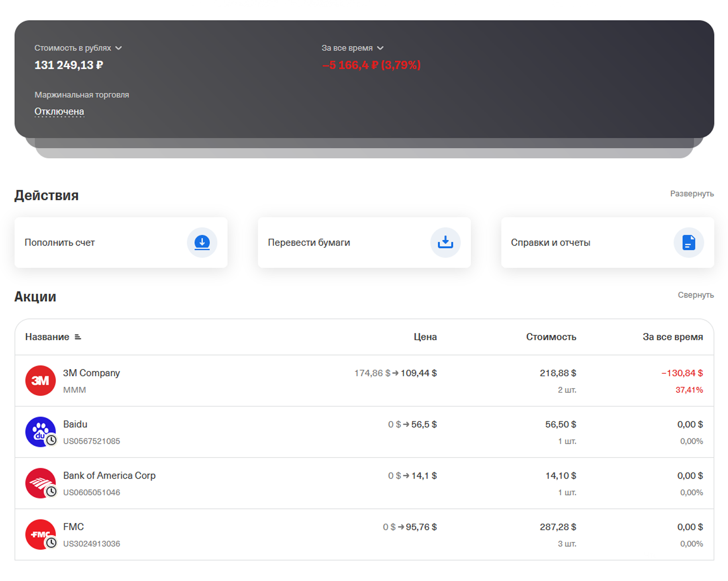Click the MMM ticker text
728x581 pixels.
point(74,390)
